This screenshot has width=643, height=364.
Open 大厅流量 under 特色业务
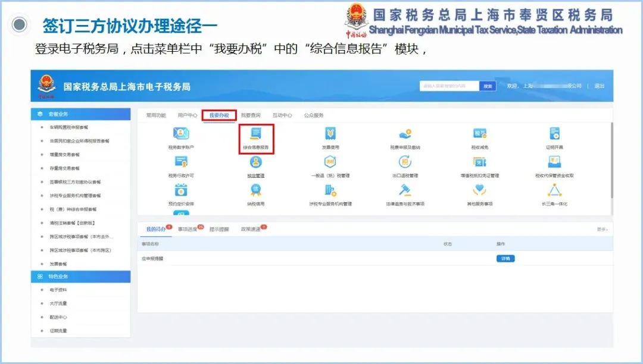coord(58,303)
